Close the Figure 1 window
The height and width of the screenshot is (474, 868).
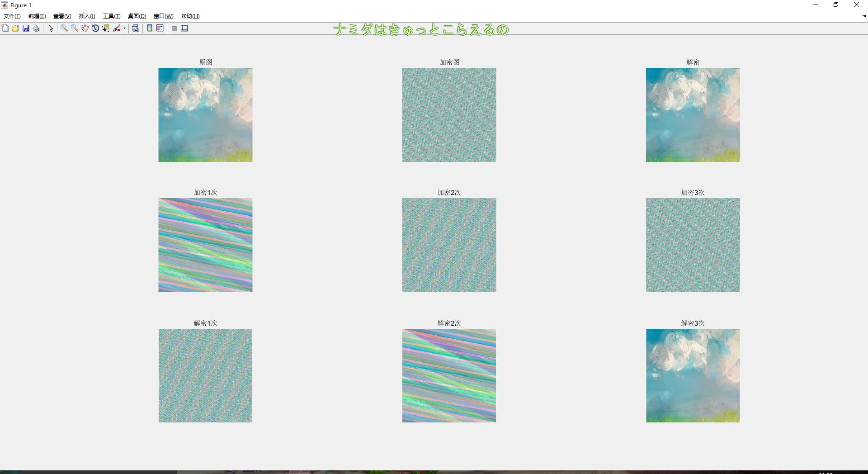click(857, 5)
